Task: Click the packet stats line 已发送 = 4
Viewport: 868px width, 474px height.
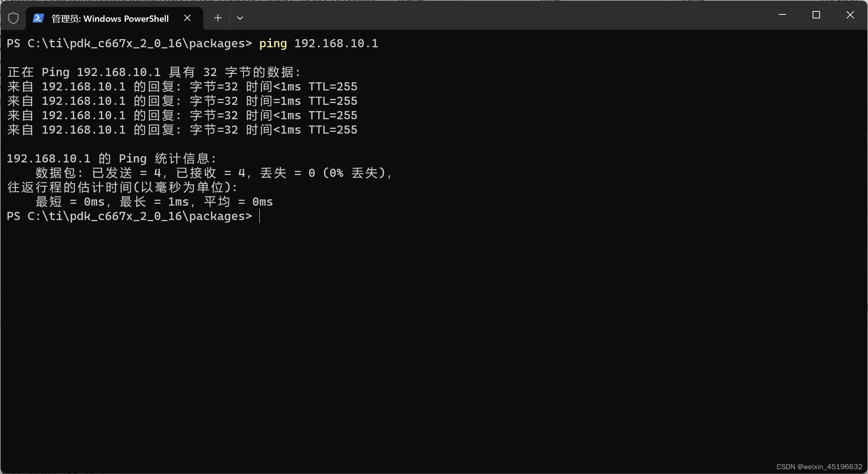Action: point(214,173)
